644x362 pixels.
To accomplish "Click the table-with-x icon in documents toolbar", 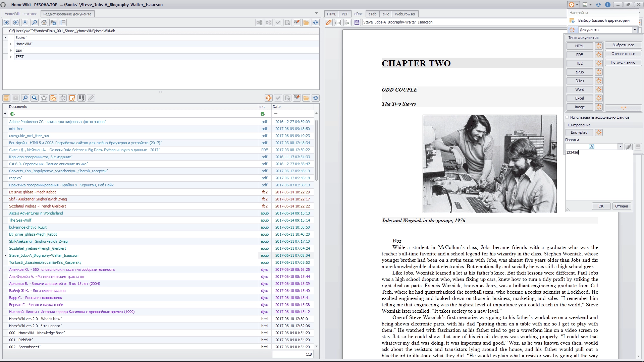I will 82,98.
